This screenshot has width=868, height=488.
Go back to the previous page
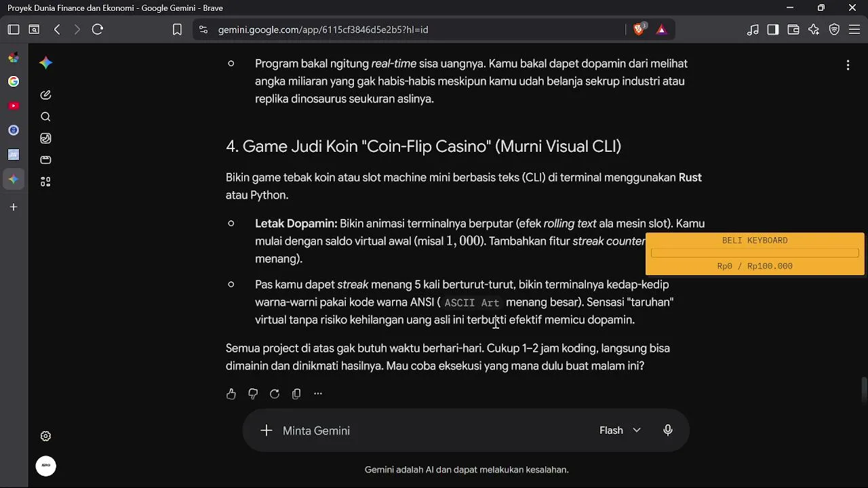coord(57,29)
